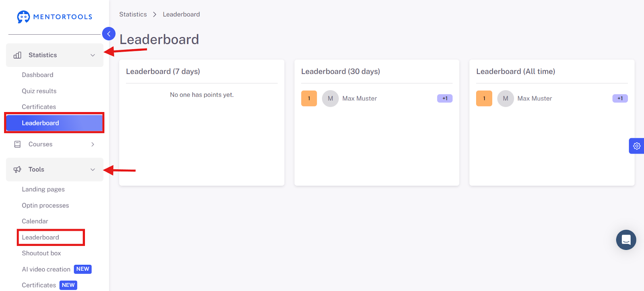The width and height of the screenshot is (644, 291).
Task: Click the Tools megaphone icon
Action: [17, 170]
